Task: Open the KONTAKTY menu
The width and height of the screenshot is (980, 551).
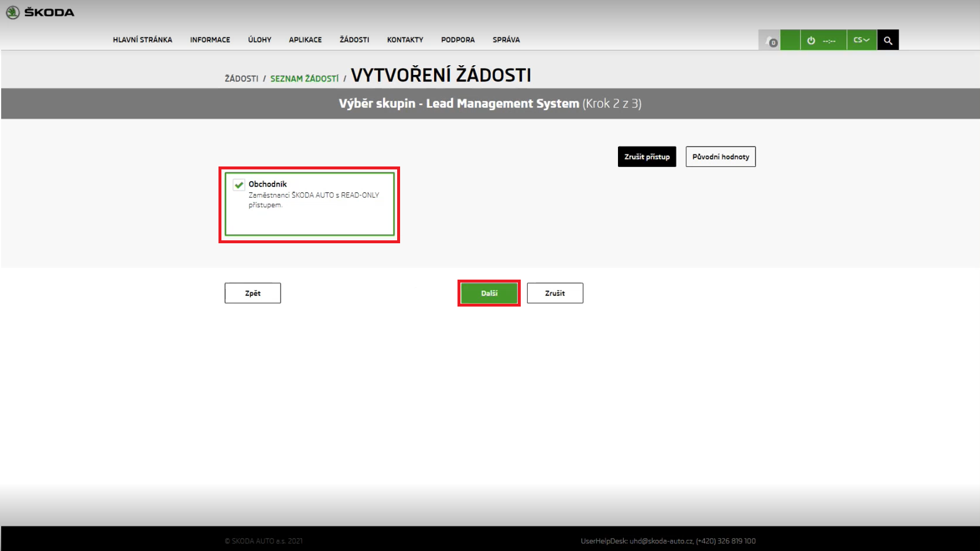Action: coord(405,40)
